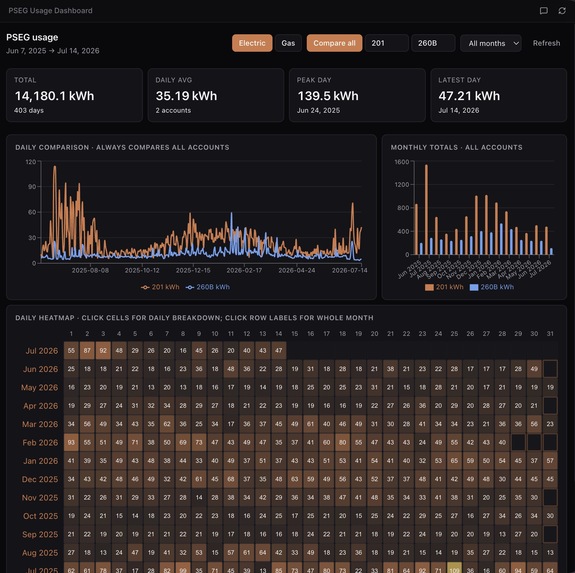Toggle the Compare all button
The height and width of the screenshot is (573, 575).
click(x=334, y=43)
